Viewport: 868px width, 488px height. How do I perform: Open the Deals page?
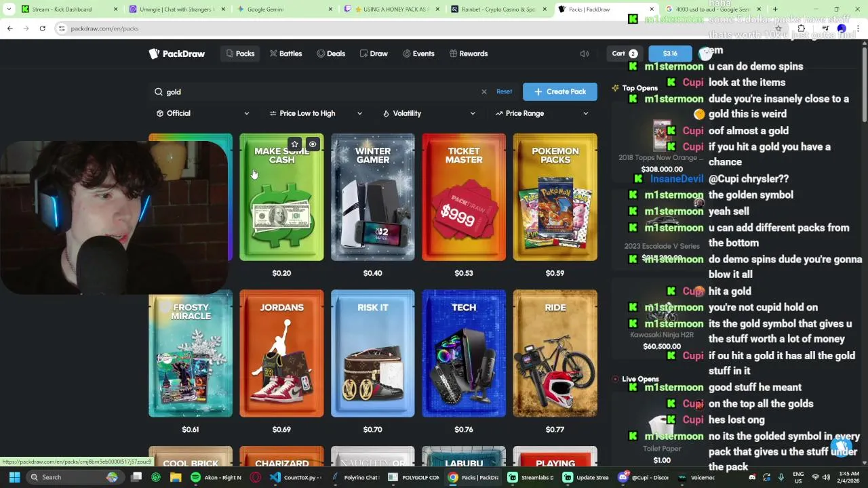(x=331, y=54)
